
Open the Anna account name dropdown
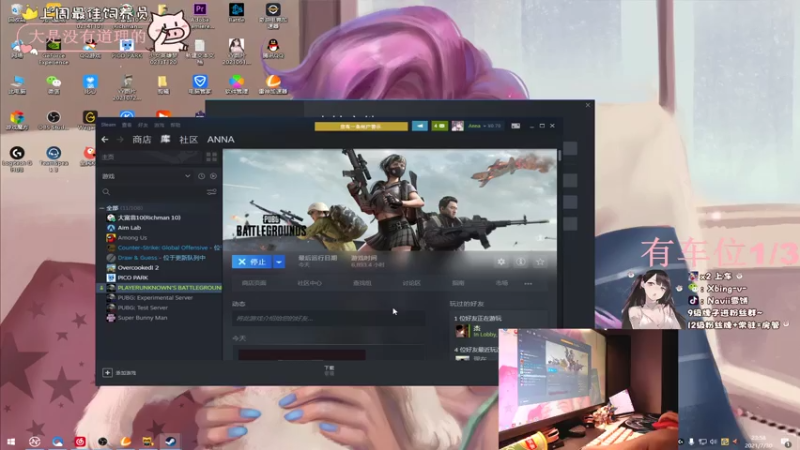[x=484, y=126]
